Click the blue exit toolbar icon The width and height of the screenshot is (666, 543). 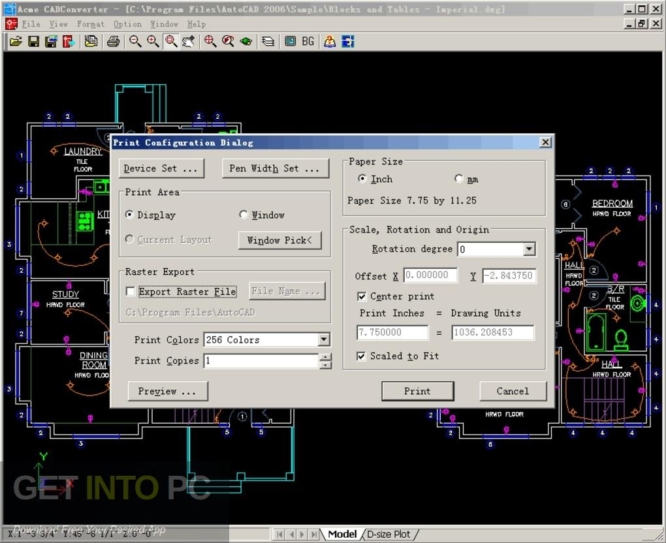point(348,42)
